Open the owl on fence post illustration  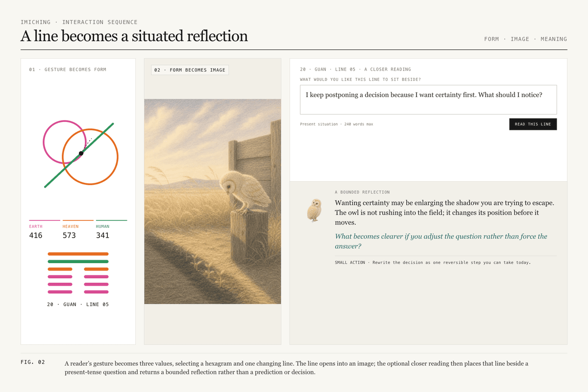(x=212, y=201)
